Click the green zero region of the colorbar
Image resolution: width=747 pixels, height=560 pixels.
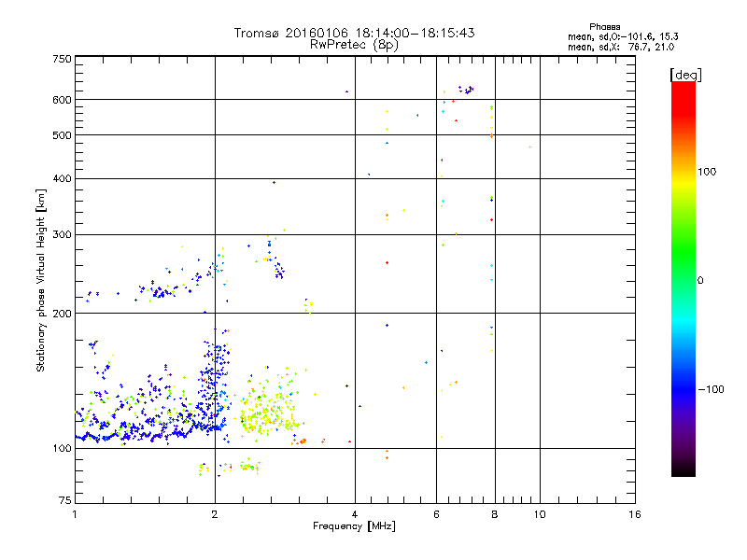click(x=684, y=279)
